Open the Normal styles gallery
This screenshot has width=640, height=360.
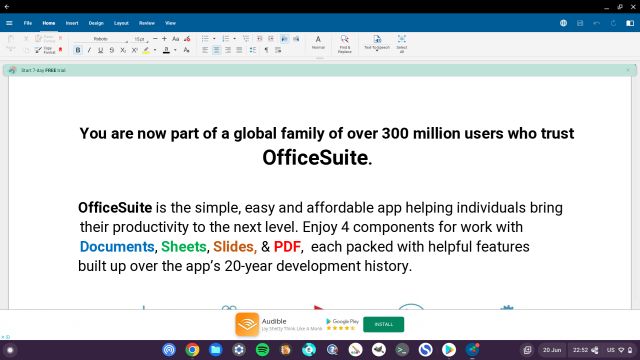point(318,43)
